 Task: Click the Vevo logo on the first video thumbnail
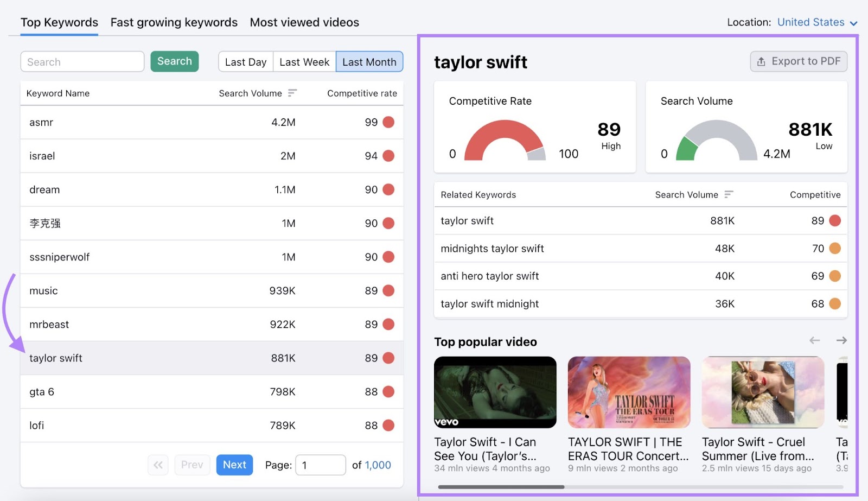(446, 421)
